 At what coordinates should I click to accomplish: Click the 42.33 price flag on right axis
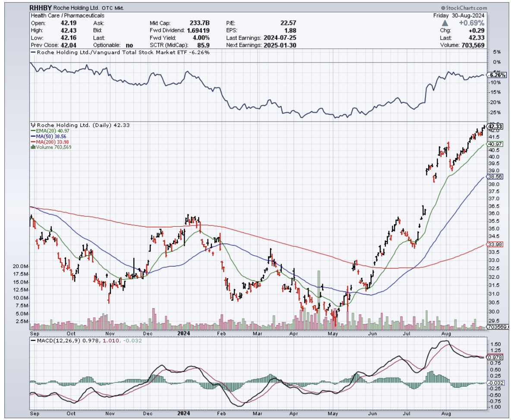click(494, 126)
